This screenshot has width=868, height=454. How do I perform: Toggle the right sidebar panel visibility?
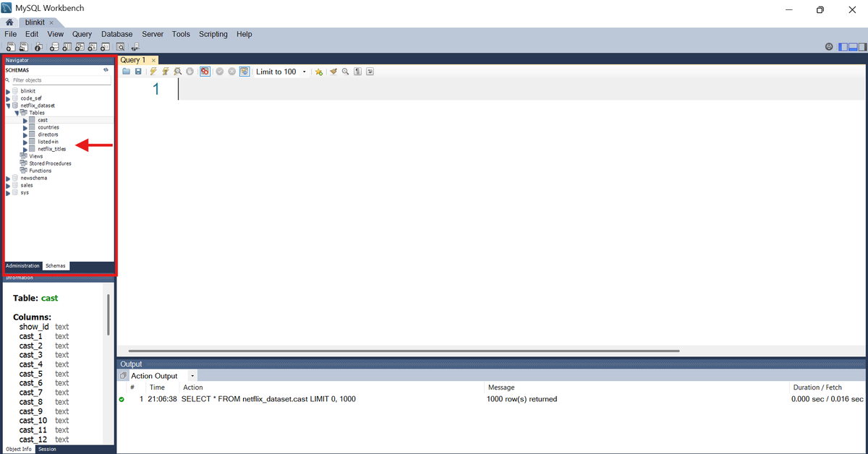click(x=861, y=47)
